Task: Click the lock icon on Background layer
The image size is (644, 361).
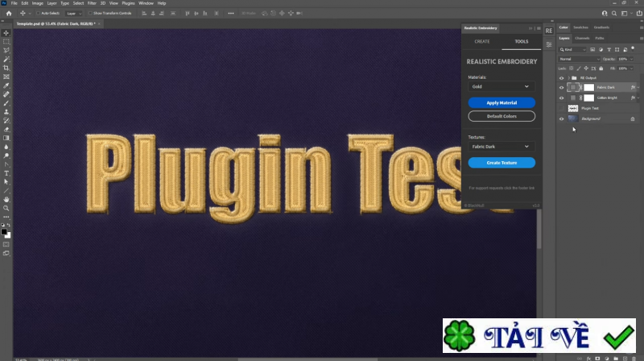Action: [x=632, y=118]
